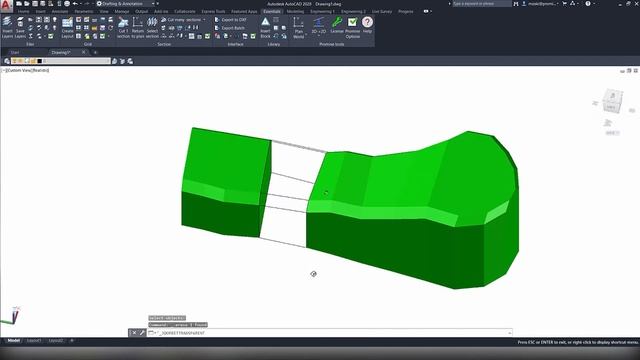Select the green solid block on the left
This screenshot has height=360, width=640.
pyautogui.click(x=227, y=182)
